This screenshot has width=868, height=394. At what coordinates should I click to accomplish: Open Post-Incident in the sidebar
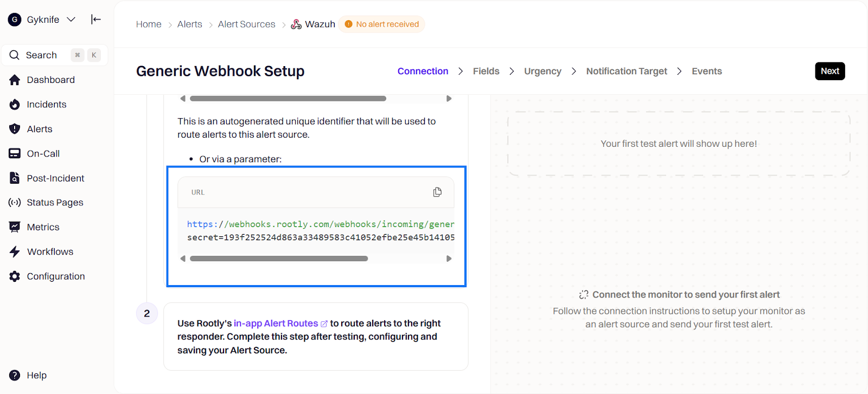(55, 178)
